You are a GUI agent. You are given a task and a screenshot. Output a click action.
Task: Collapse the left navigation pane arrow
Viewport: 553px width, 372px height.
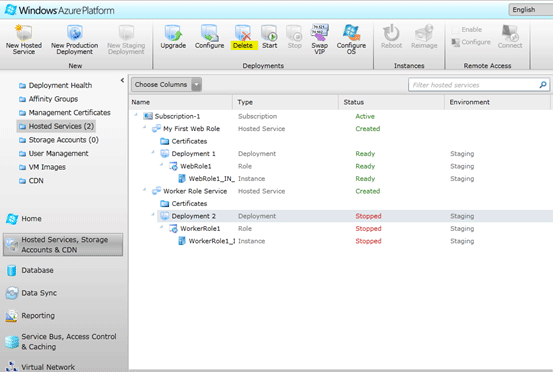pyautogui.click(x=122, y=80)
